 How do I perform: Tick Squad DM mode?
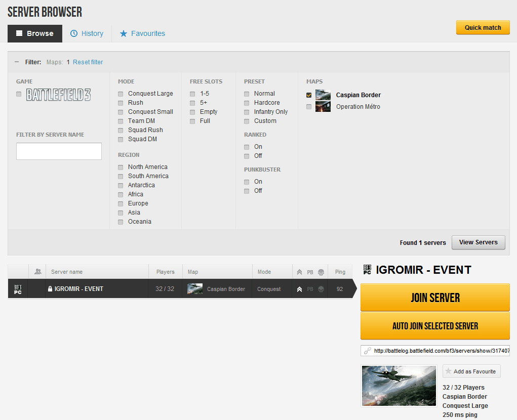point(121,140)
